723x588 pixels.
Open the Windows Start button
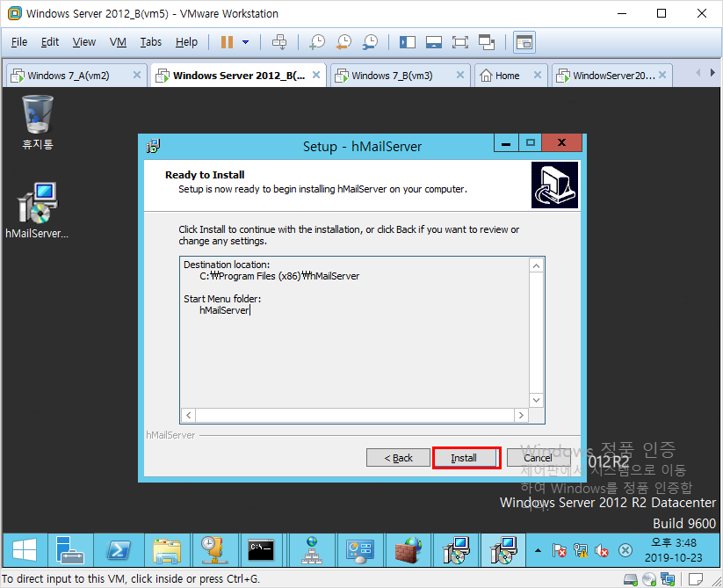pyautogui.click(x=25, y=550)
